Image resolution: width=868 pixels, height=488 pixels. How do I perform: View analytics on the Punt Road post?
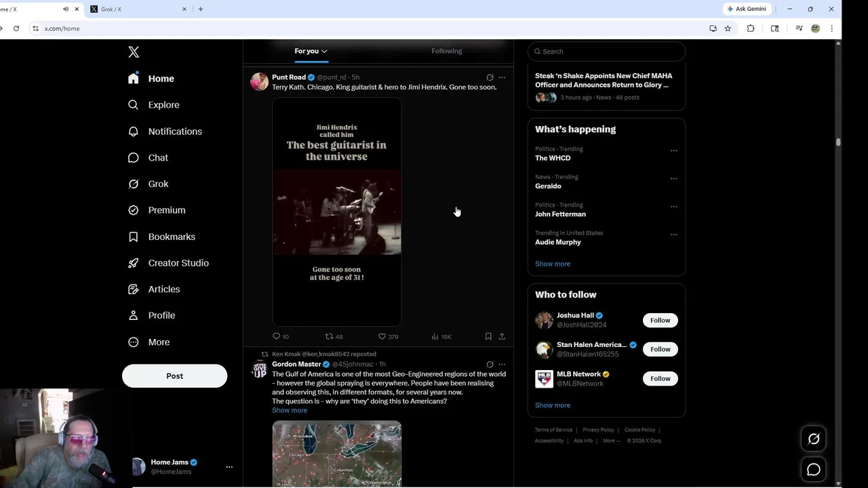[x=435, y=336]
